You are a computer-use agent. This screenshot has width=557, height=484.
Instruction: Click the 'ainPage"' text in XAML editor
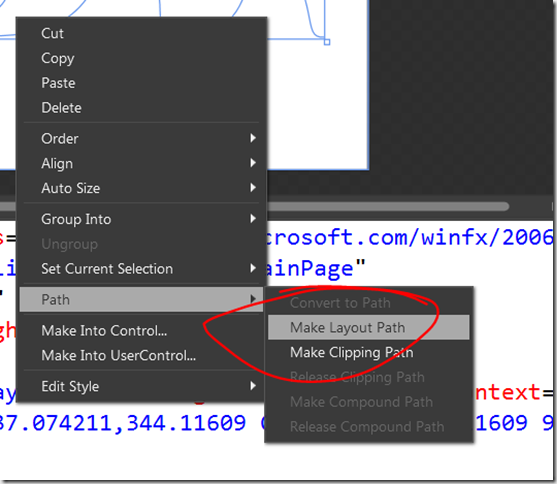pyautogui.click(x=315, y=268)
